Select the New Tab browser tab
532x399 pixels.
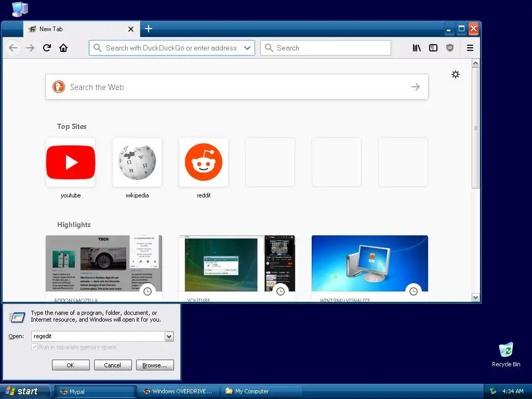(x=82, y=29)
